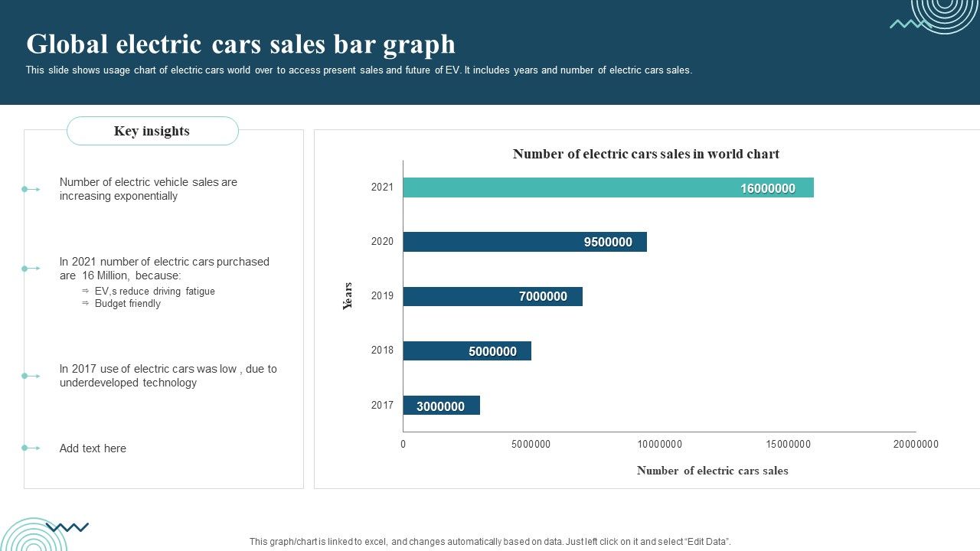Click the '2018' year axis label
Viewport: 980px width, 551px height.
point(382,350)
